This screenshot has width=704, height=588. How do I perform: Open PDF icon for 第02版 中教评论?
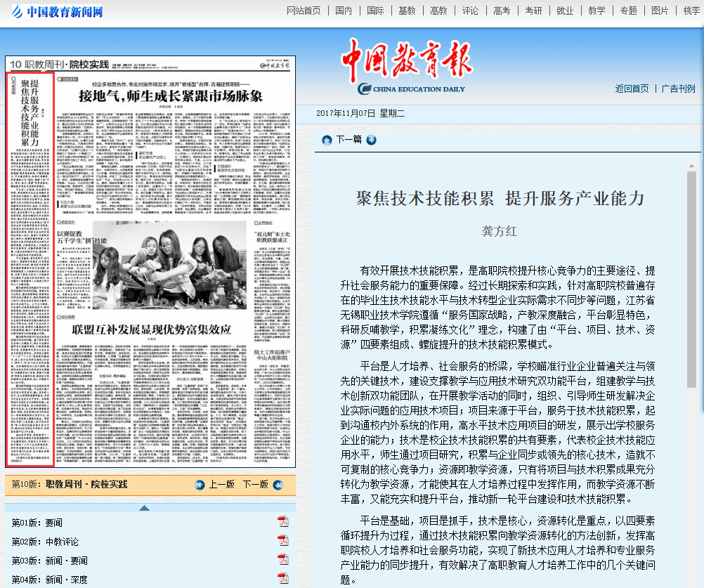click(283, 541)
